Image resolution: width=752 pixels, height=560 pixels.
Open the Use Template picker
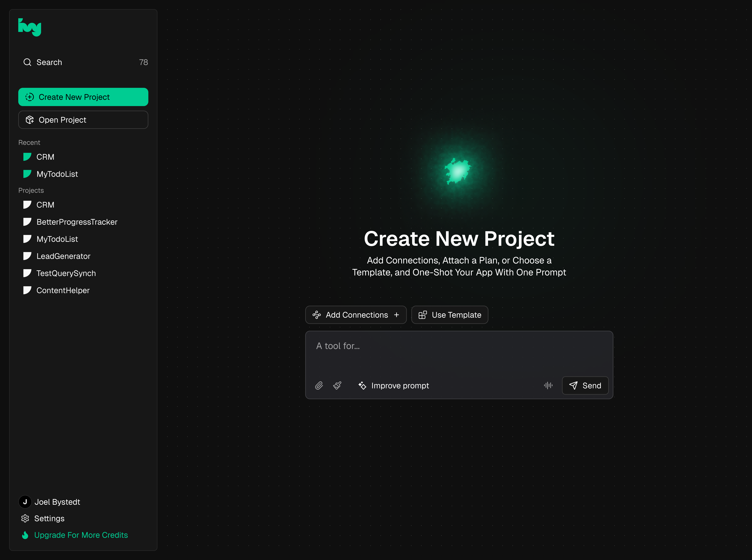[x=449, y=315]
